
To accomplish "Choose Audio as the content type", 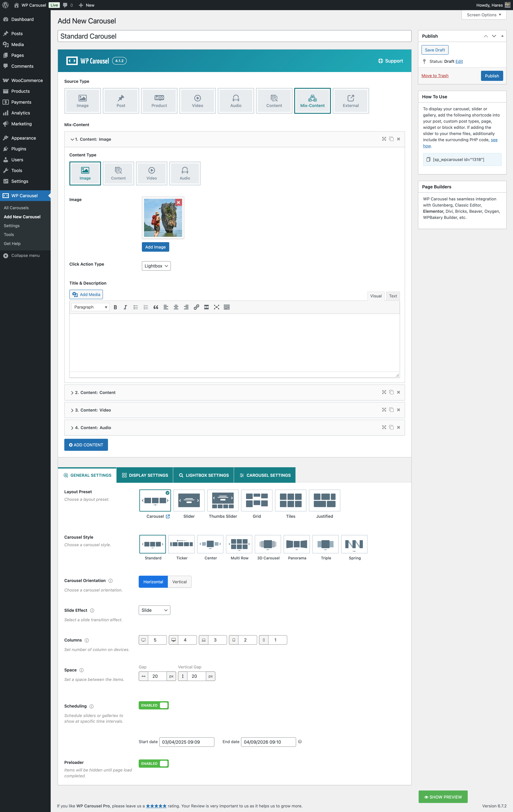I will 185,173.
